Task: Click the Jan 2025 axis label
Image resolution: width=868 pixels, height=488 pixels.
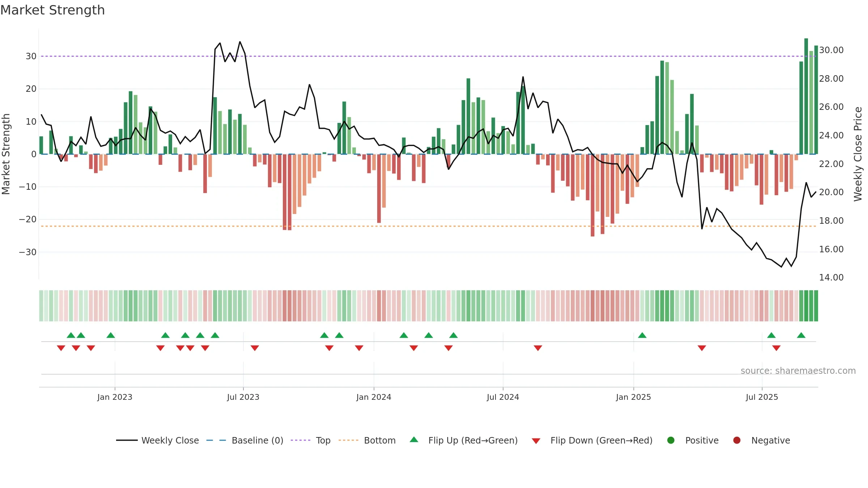Action: [x=633, y=397]
